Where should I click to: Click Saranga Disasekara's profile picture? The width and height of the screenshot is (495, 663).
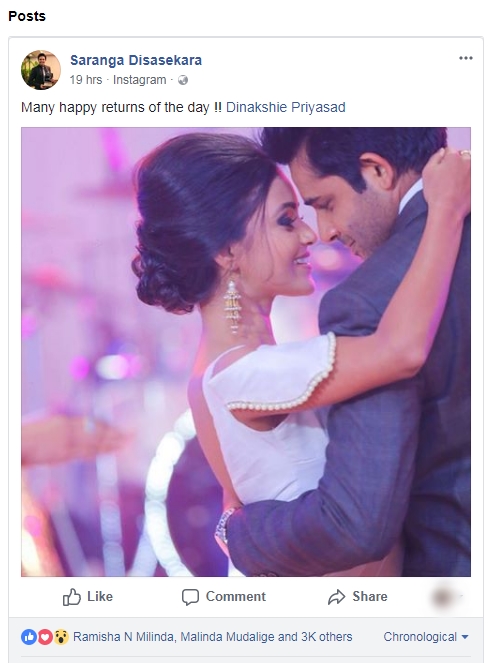(x=41, y=70)
